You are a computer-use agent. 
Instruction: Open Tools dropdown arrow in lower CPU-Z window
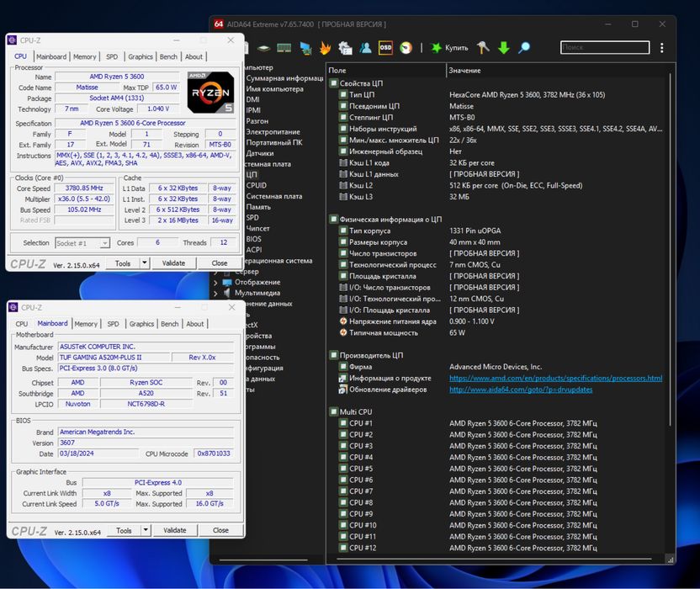coord(146,530)
